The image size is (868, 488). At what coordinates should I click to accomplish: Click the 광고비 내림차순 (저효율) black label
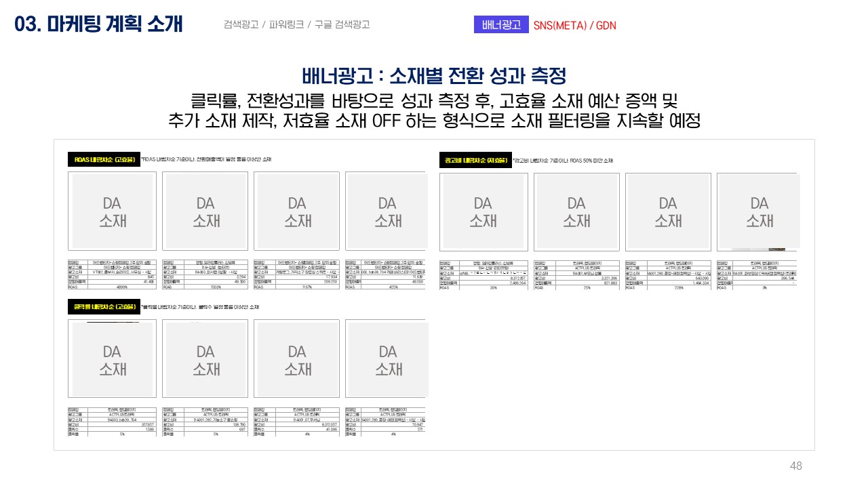pyautogui.click(x=475, y=161)
